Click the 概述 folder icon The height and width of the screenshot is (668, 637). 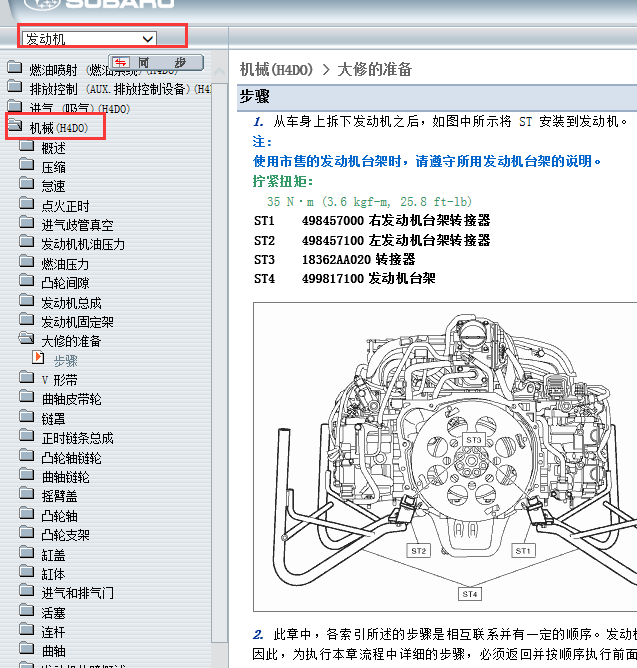coord(26,146)
